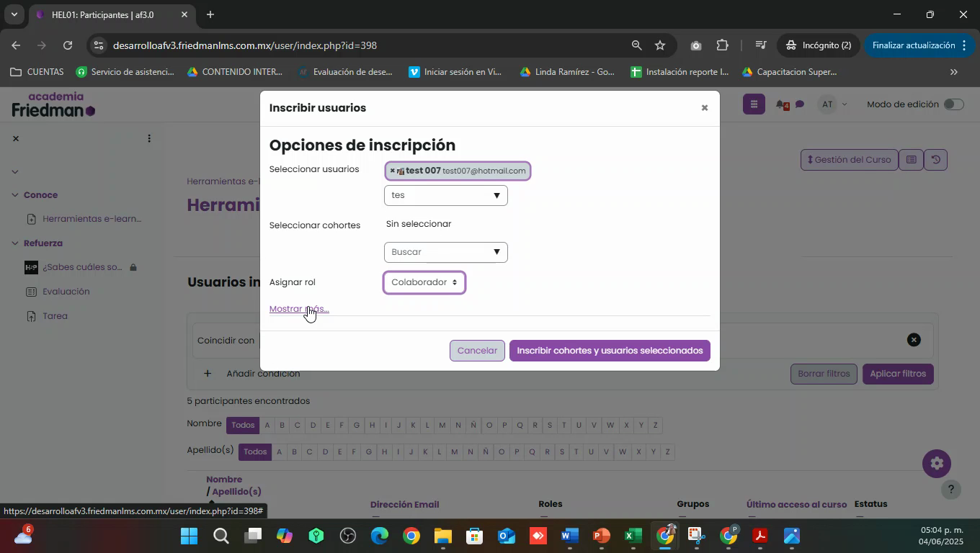
Task: Open Iniciar sesión en Vi... bookmark
Action: [455, 72]
